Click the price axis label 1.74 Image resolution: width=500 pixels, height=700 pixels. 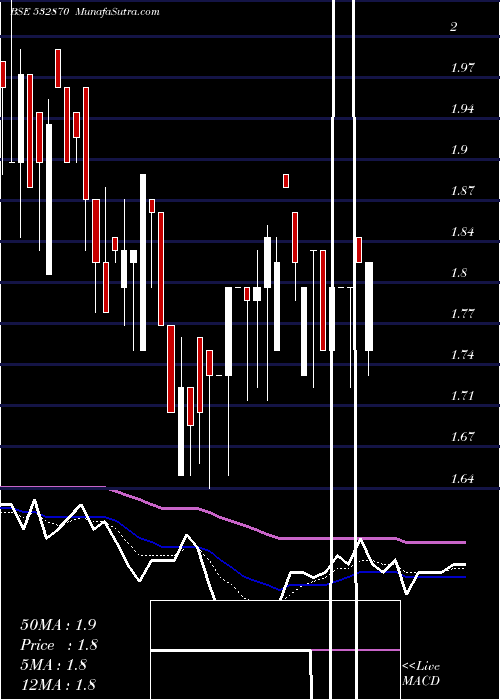coord(462,354)
